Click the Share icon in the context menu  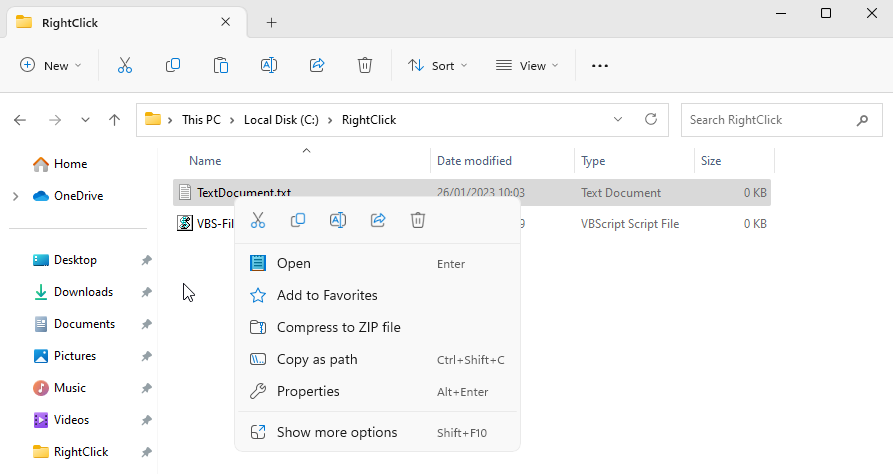coord(378,220)
